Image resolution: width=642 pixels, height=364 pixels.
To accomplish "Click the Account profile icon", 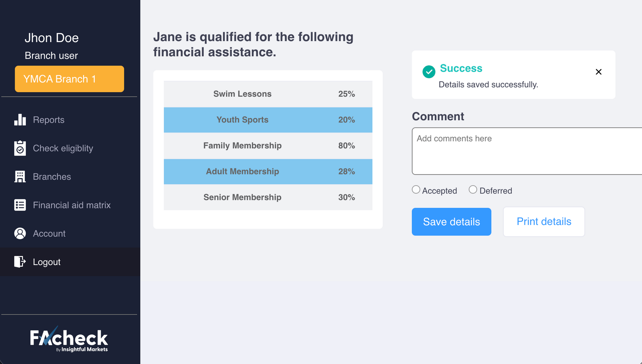I will pos(20,233).
